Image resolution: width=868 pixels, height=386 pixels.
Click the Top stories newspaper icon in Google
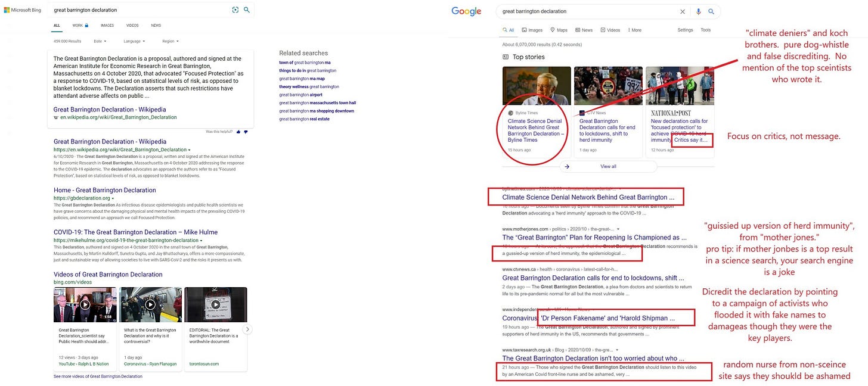[x=506, y=57]
